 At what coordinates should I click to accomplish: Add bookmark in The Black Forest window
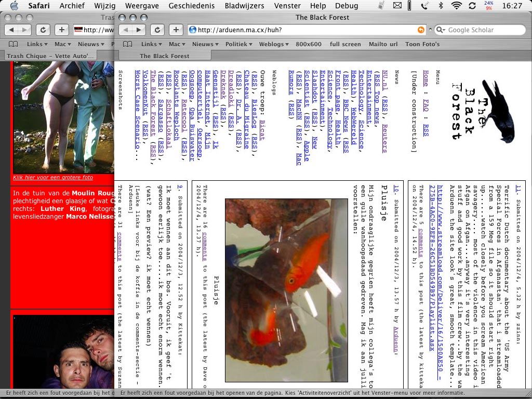coord(176,30)
